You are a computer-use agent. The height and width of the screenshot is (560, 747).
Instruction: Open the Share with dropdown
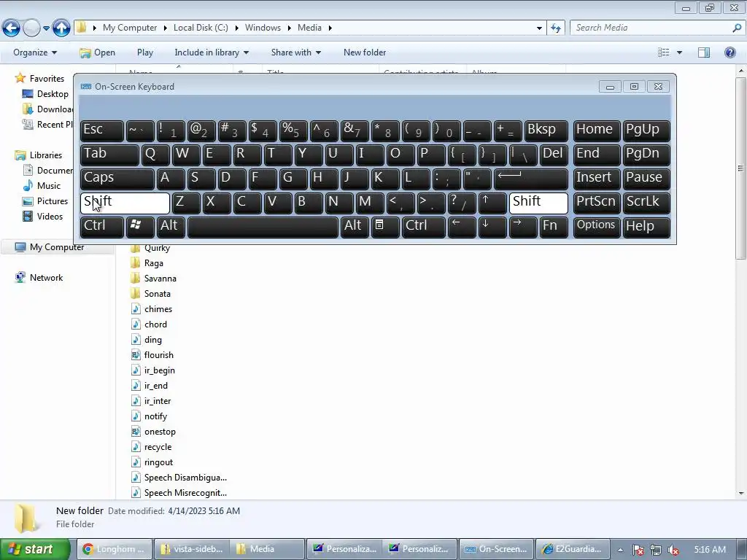[x=296, y=52]
